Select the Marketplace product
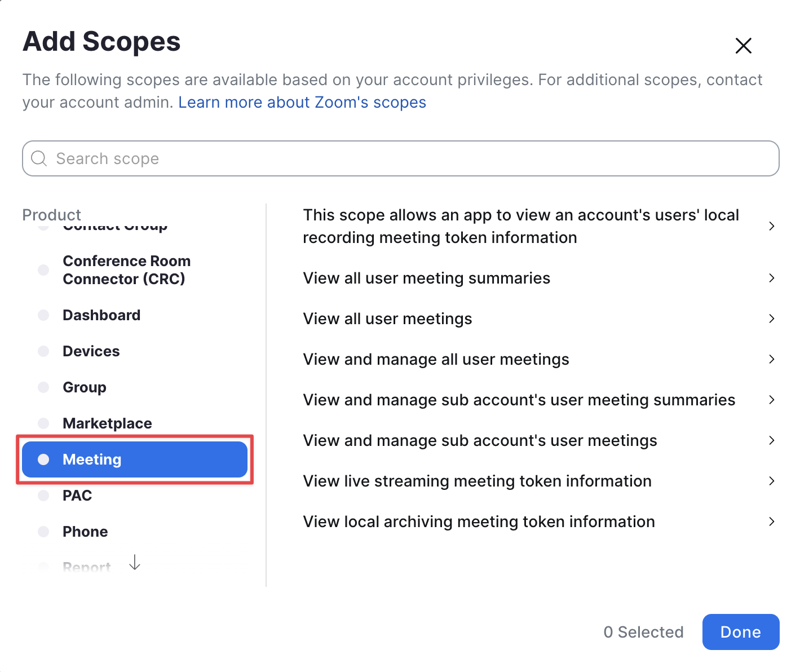 click(108, 423)
